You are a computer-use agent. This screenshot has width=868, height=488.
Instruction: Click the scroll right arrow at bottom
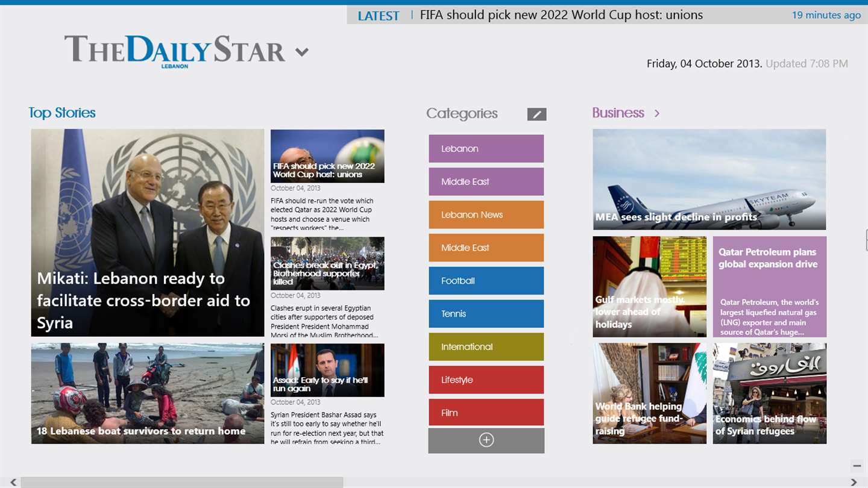pyautogui.click(x=854, y=483)
